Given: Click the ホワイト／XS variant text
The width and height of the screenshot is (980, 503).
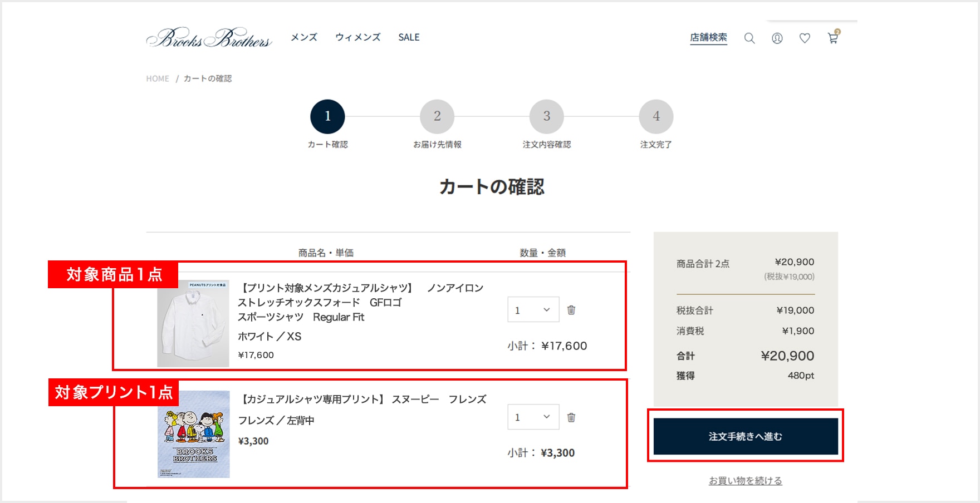Looking at the screenshot, I should 269,336.
